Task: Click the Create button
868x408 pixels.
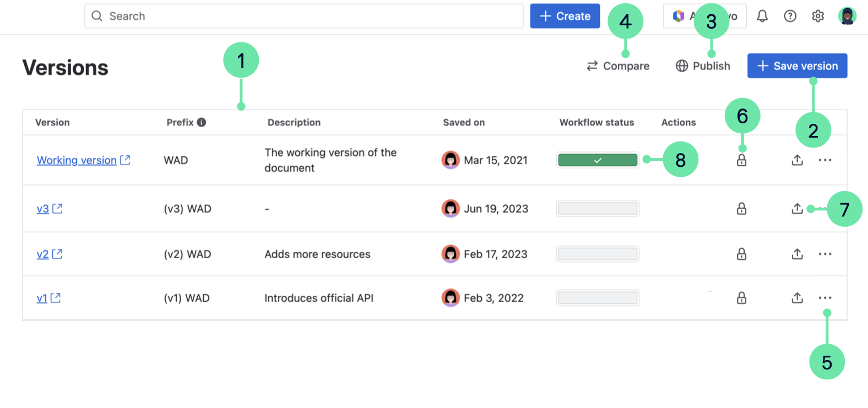Action: 565,16
